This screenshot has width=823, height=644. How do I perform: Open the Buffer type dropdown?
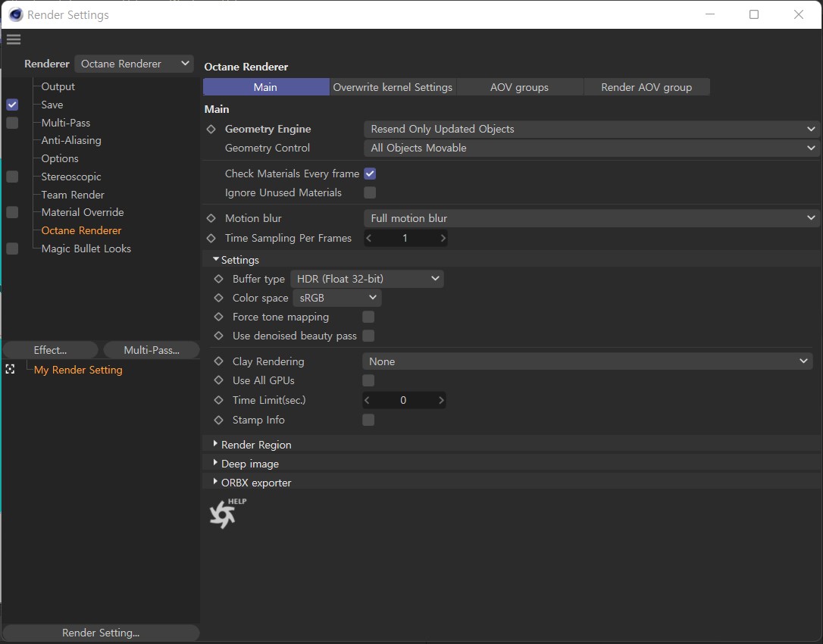[x=367, y=280]
